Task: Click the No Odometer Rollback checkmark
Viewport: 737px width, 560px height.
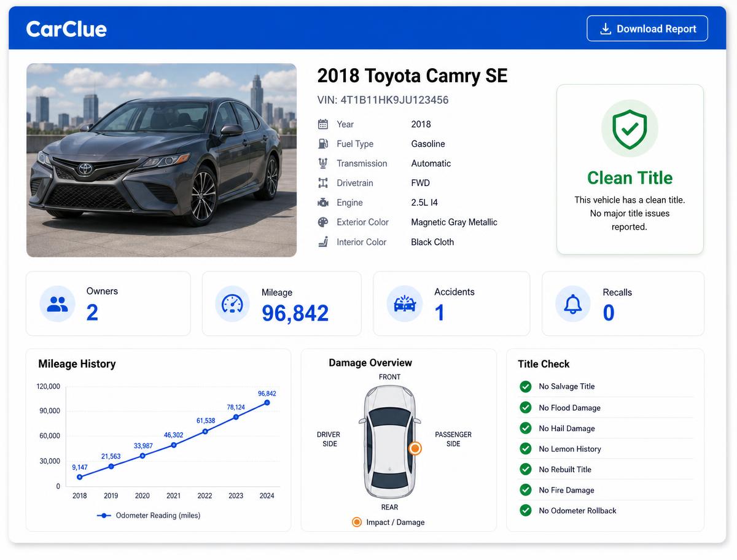Action: [526, 510]
